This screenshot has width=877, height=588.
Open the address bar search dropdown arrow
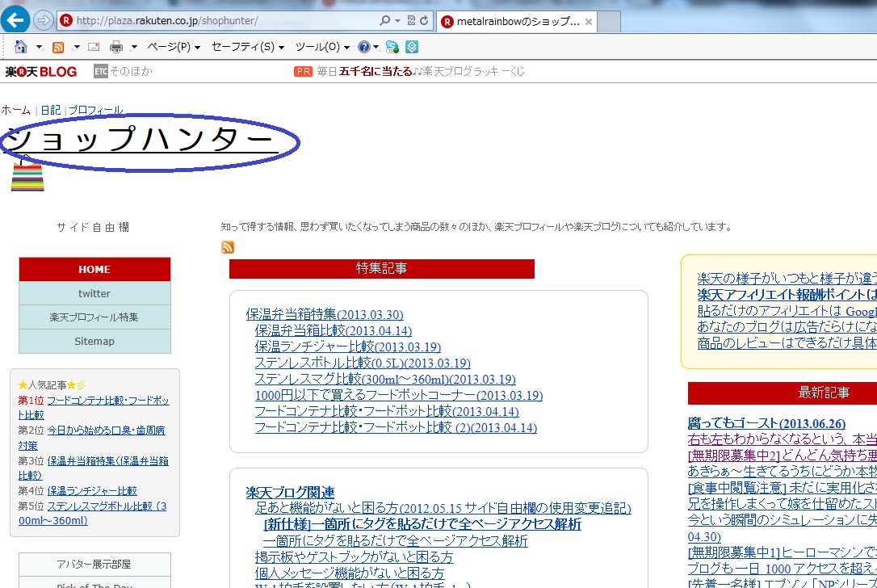(398, 20)
